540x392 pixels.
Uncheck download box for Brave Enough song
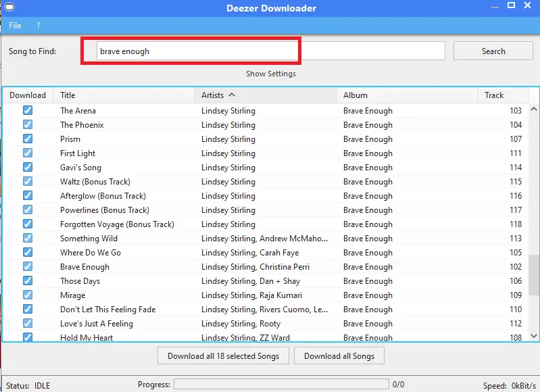pos(28,266)
